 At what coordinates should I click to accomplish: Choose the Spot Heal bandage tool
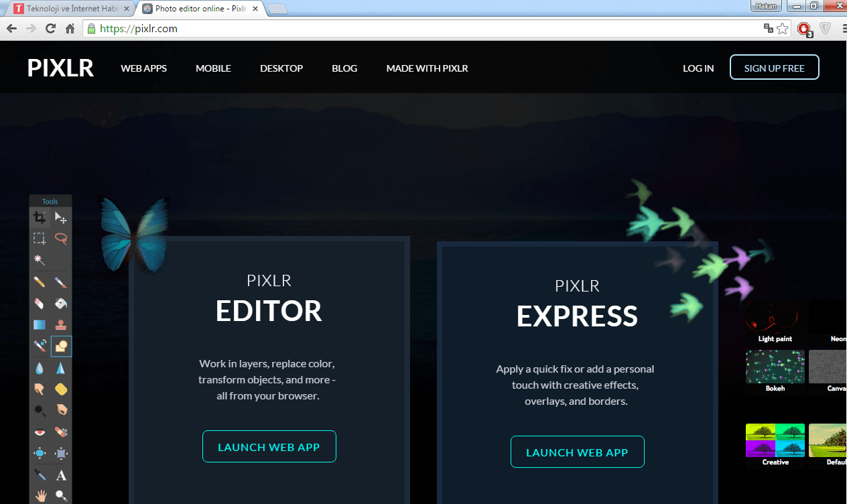pyautogui.click(x=61, y=432)
